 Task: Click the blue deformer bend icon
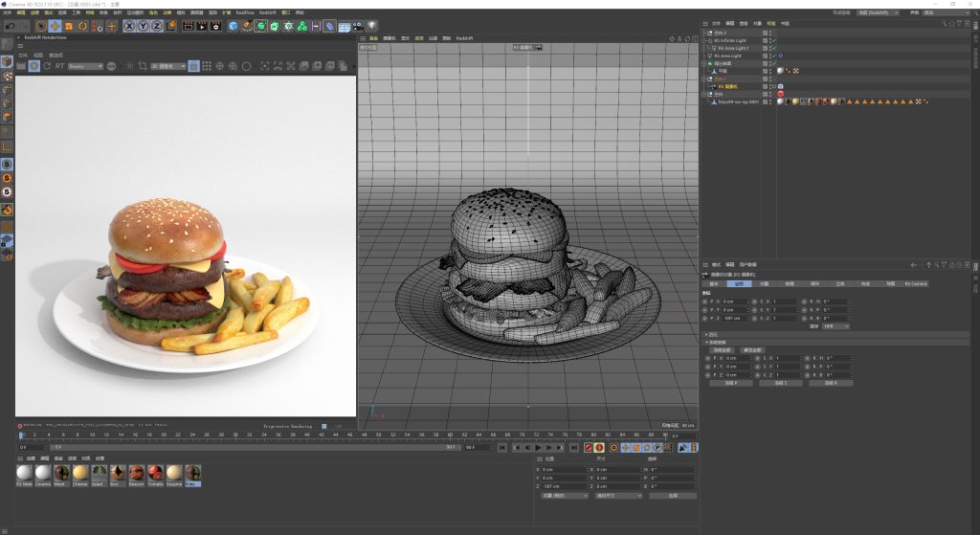coord(329,26)
